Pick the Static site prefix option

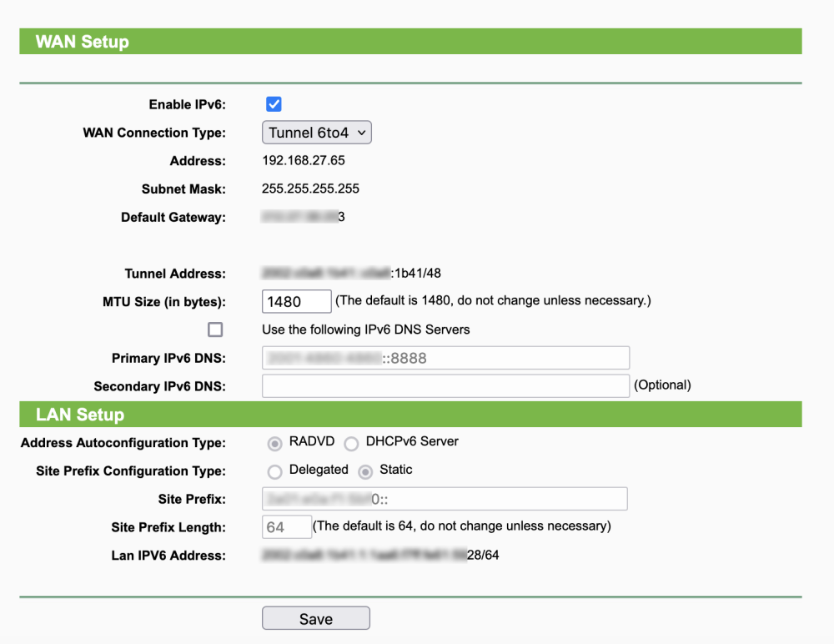(x=364, y=471)
